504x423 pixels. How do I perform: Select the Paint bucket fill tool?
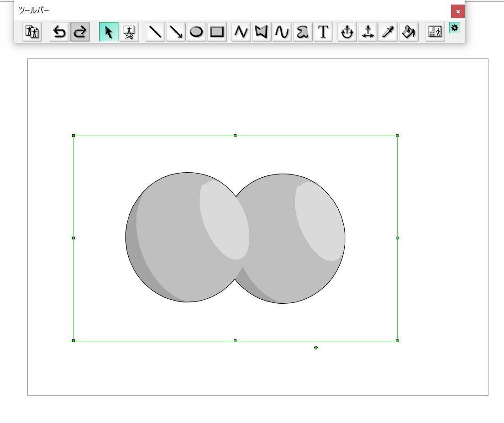coord(409,32)
